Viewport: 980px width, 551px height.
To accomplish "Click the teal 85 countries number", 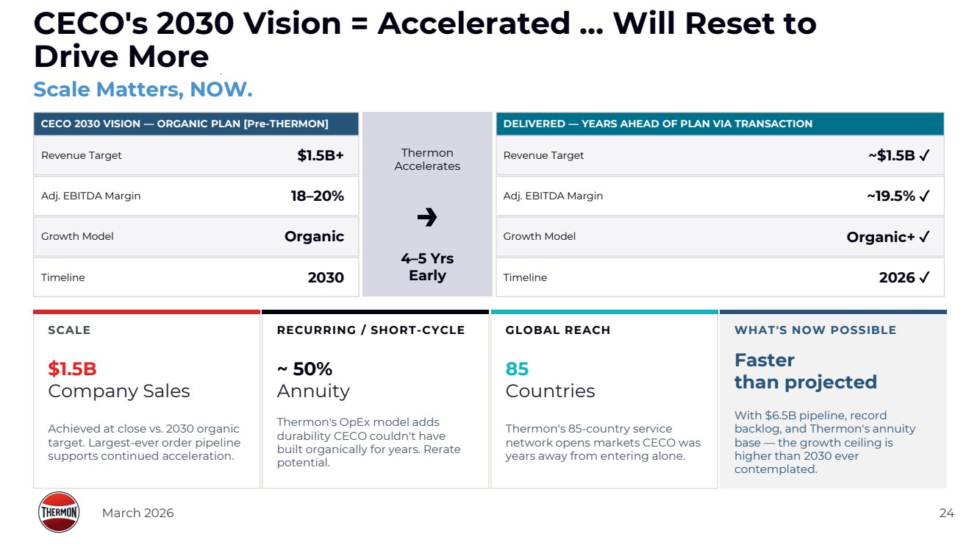I will click(x=517, y=369).
